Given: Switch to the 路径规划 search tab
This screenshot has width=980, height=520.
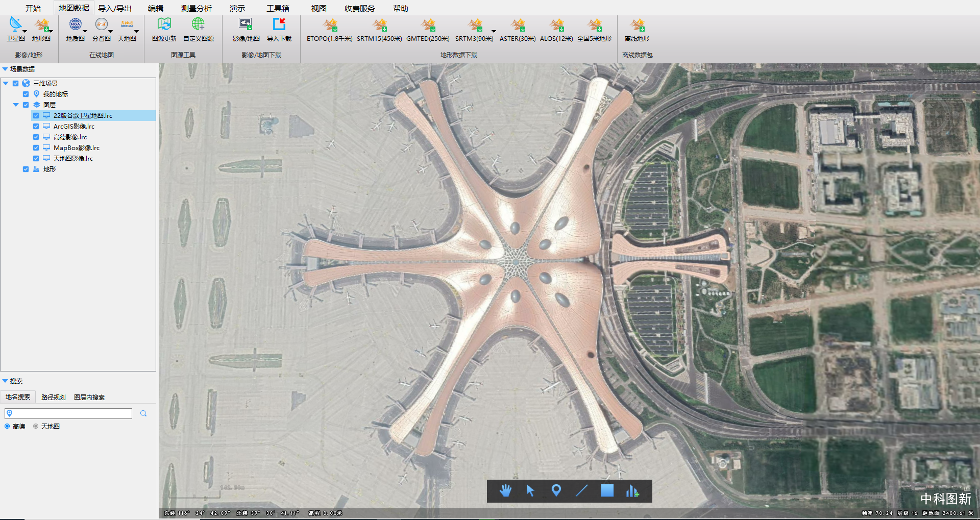Looking at the screenshot, I should tap(54, 398).
